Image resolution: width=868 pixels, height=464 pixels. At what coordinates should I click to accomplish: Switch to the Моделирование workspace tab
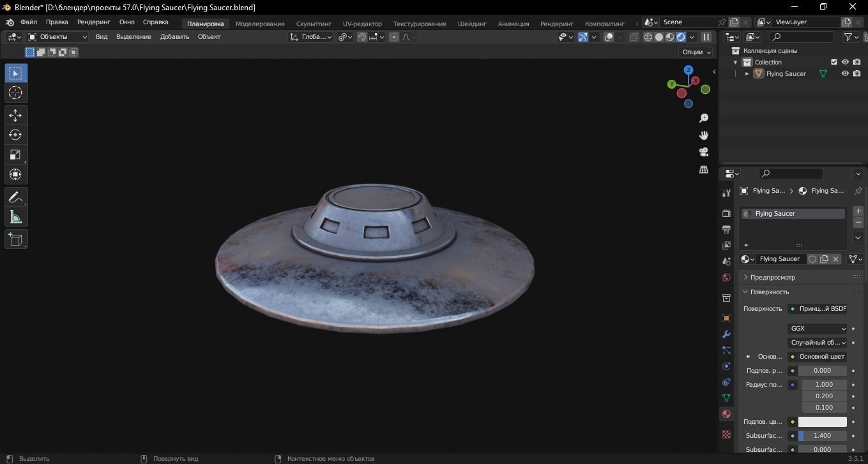(x=260, y=24)
